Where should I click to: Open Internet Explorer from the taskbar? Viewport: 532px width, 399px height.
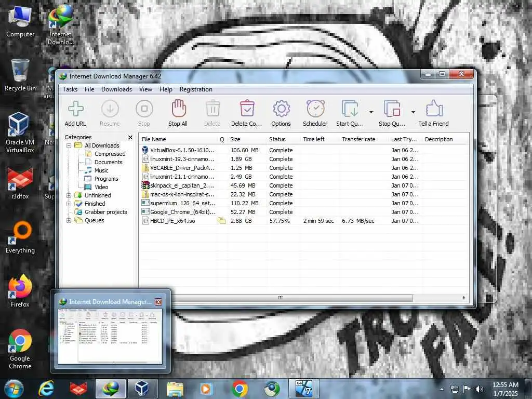pyautogui.click(x=46, y=389)
